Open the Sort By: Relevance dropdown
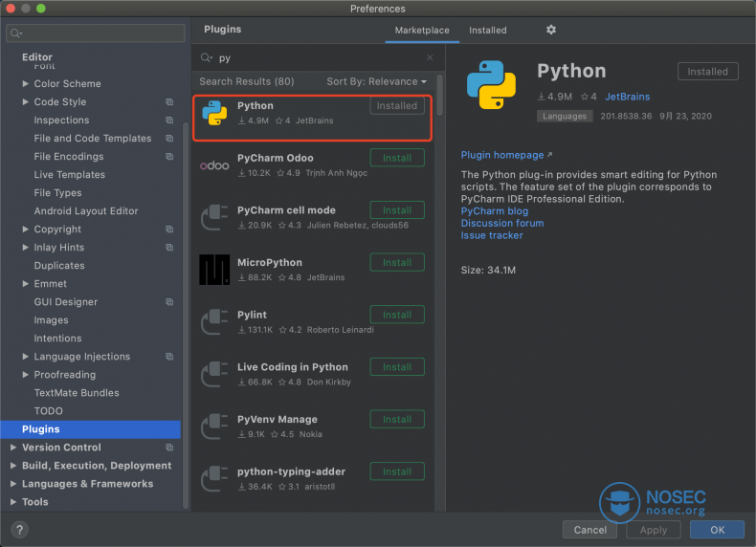756x547 pixels. 376,81
